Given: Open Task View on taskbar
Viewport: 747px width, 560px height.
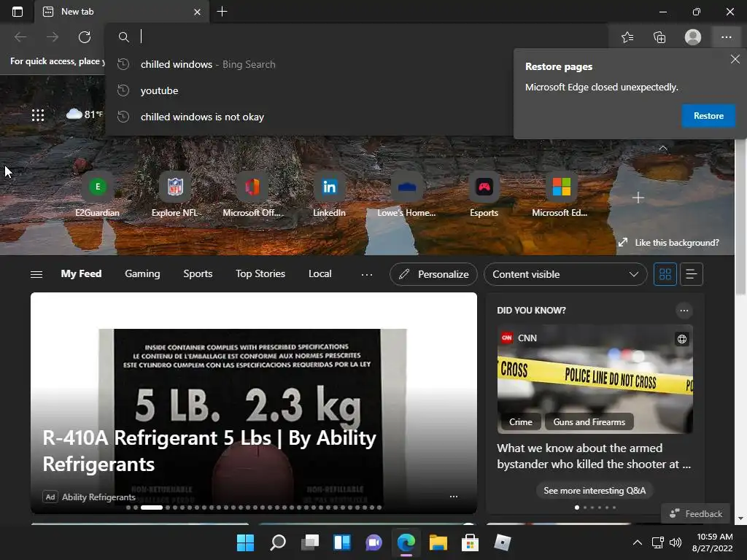Looking at the screenshot, I should pos(309,542).
